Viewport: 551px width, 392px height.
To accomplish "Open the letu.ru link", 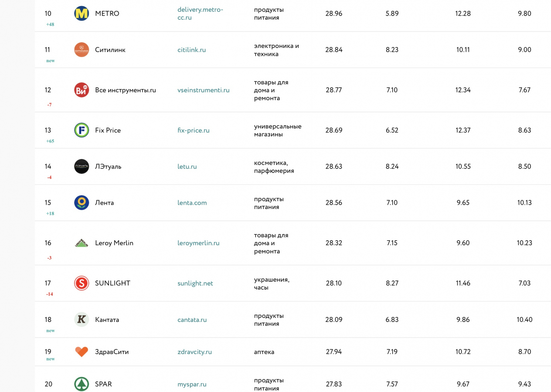I will [x=187, y=166].
